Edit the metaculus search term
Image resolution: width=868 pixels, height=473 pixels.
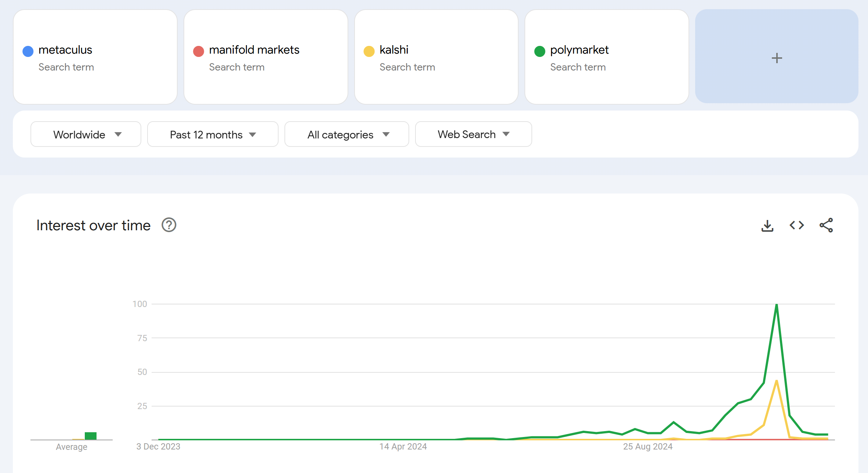pos(65,50)
